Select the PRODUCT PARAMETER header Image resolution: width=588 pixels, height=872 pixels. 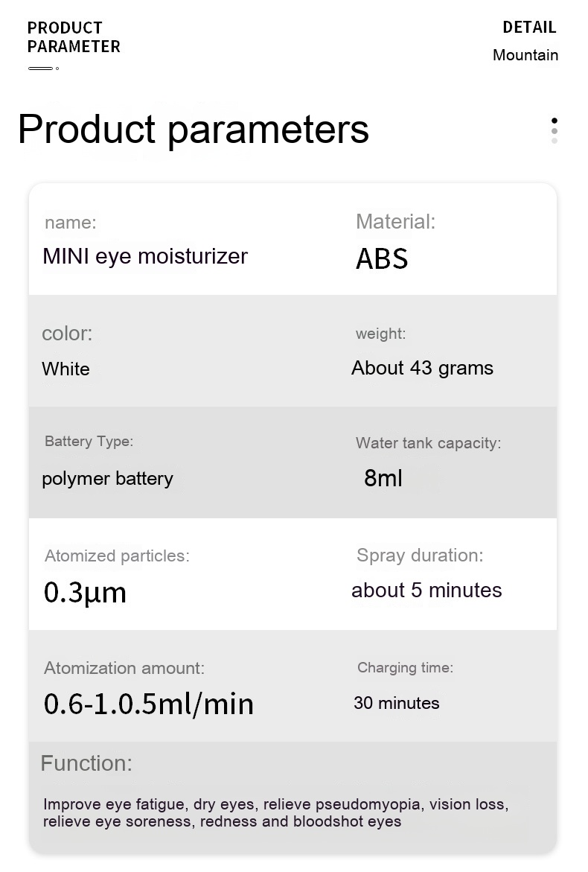pyautogui.click(x=73, y=37)
